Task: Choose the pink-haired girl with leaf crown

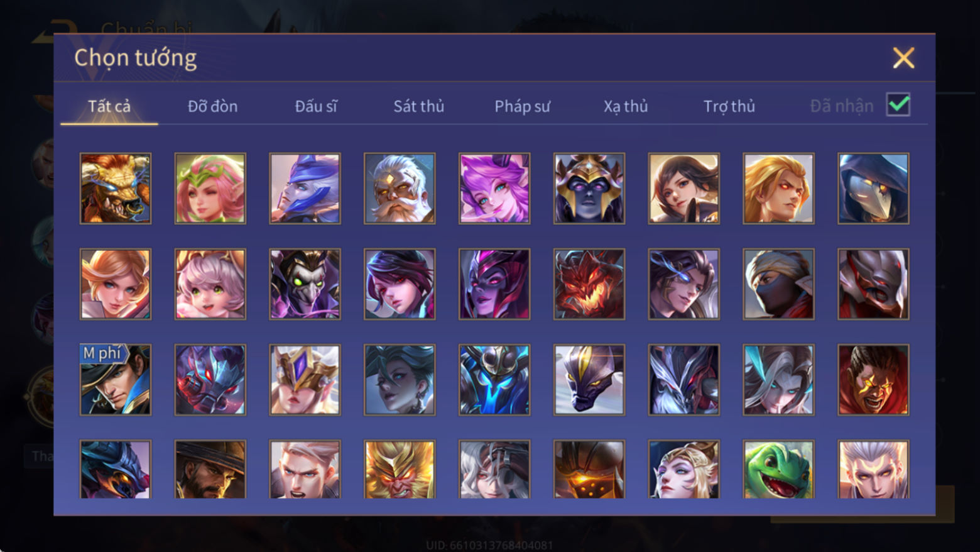Action: click(210, 189)
